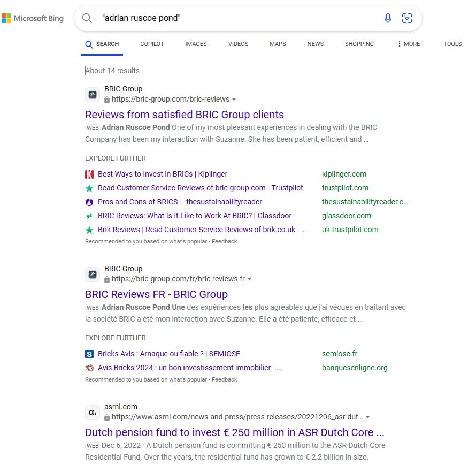Screen dimensions: 476x473
Task: Open the TOOLS option
Action: (452, 44)
